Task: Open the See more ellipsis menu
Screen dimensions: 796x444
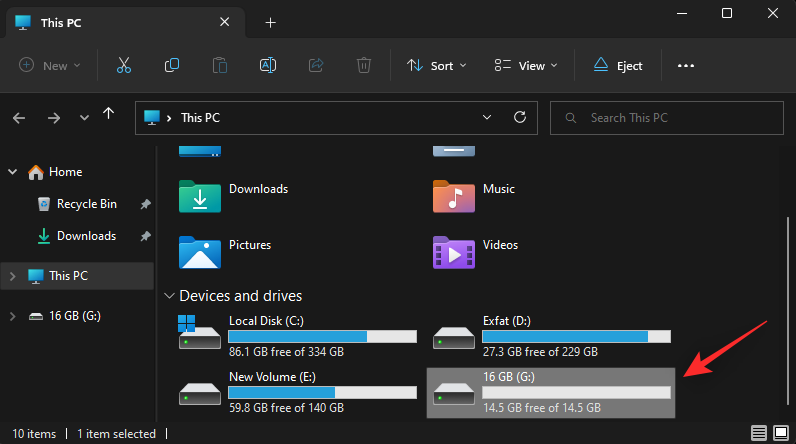Action: [685, 65]
